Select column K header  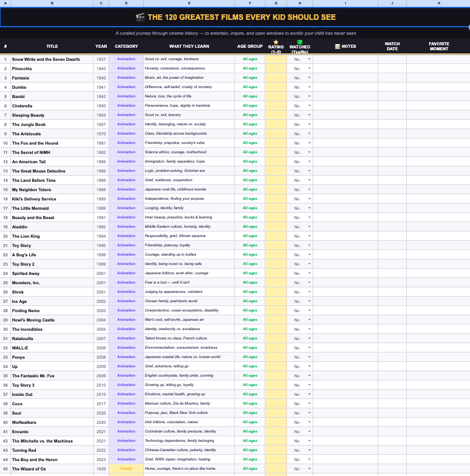pyautogui.click(x=439, y=3)
